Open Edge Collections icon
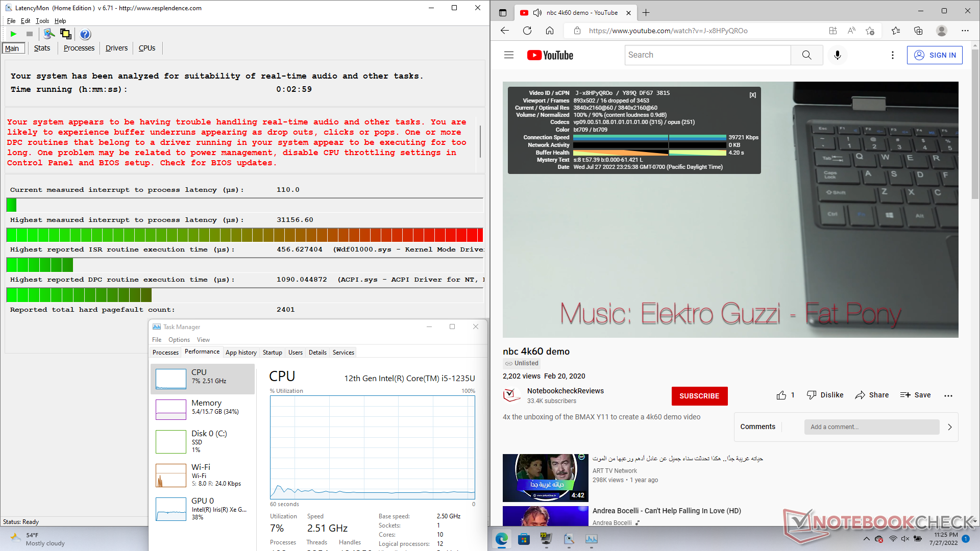The width and height of the screenshot is (980, 551). tap(918, 31)
